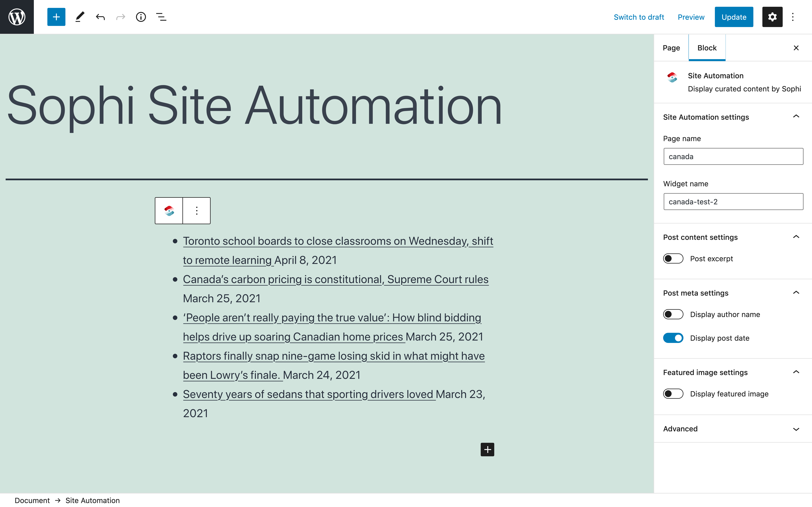
Task: Turn on Display author name
Action: (x=673, y=314)
